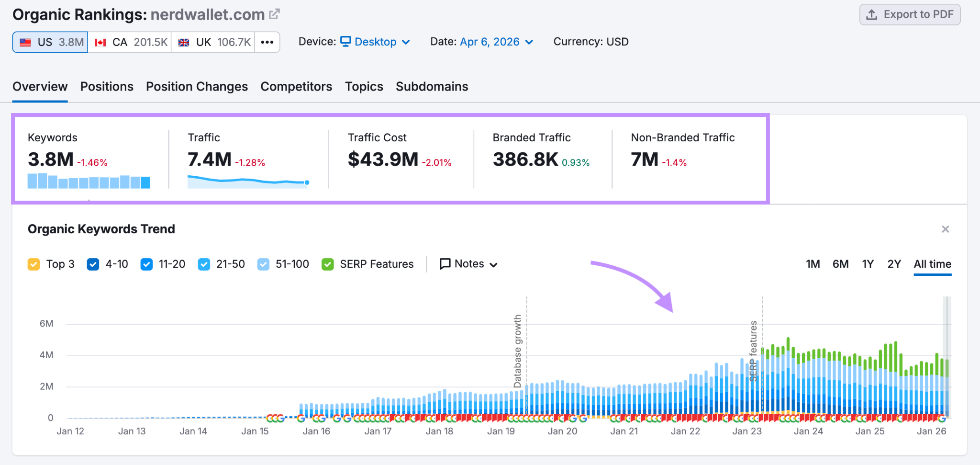Open the Competitors tab
Screen dimensions: 980x465
click(x=296, y=87)
